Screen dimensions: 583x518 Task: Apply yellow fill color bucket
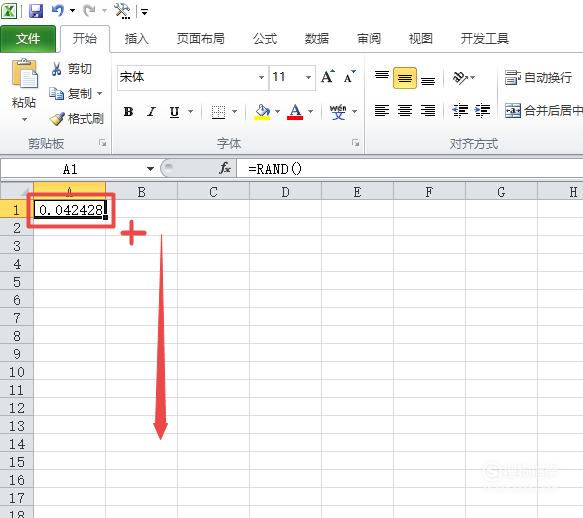(x=262, y=112)
